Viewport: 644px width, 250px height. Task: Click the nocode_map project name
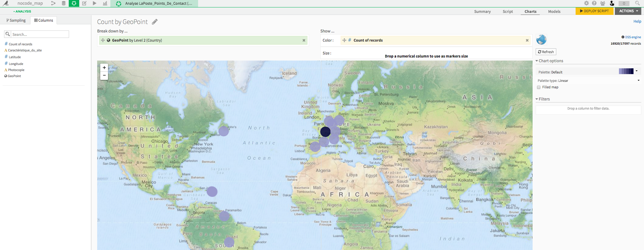[x=30, y=3]
